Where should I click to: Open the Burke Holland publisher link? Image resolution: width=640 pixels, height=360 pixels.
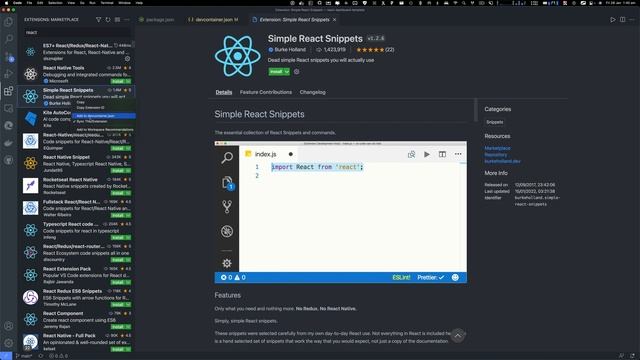click(x=290, y=50)
